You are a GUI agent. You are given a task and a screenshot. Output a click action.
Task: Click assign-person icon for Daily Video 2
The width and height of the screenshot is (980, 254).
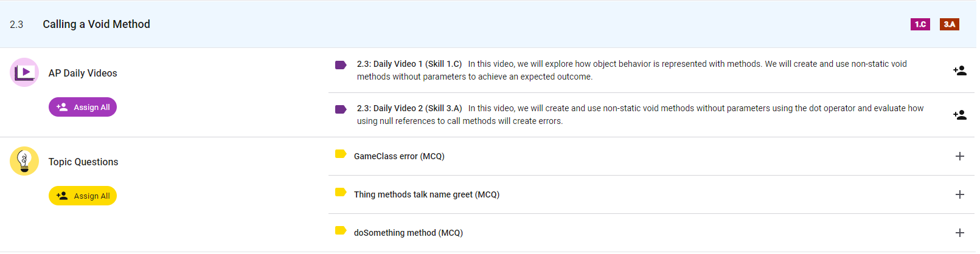point(959,115)
